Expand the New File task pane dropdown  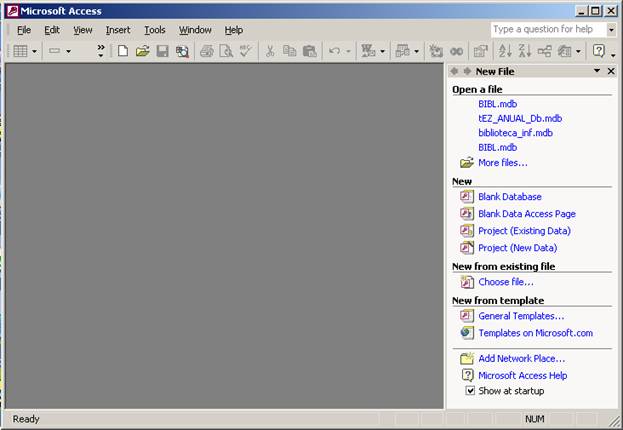pyautogui.click(x=597, y=71)
